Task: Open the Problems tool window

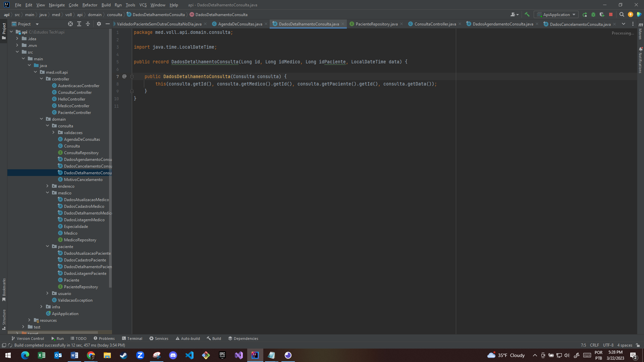Action: pos(104,338)
